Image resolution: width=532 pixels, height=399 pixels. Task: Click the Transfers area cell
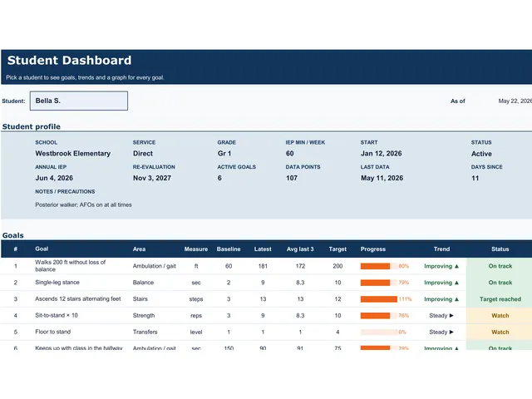coord(145,332)
